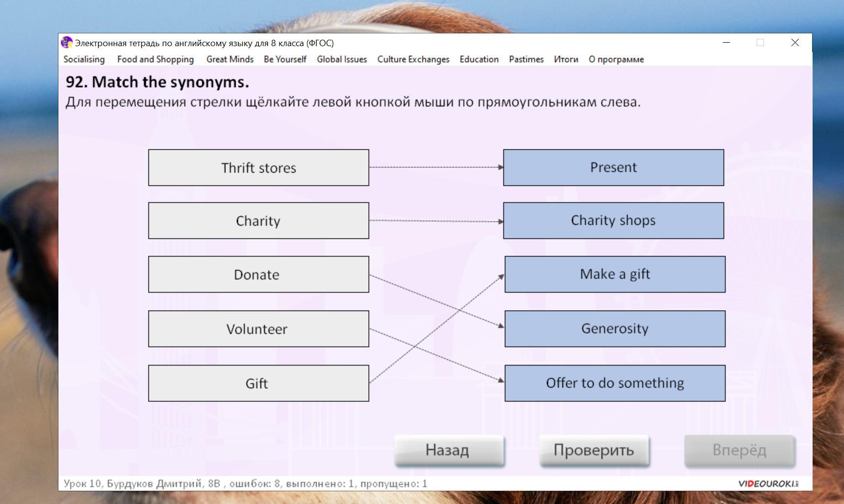
Task: Open the Food and Shopping menu
Action: tap(155, 59)
